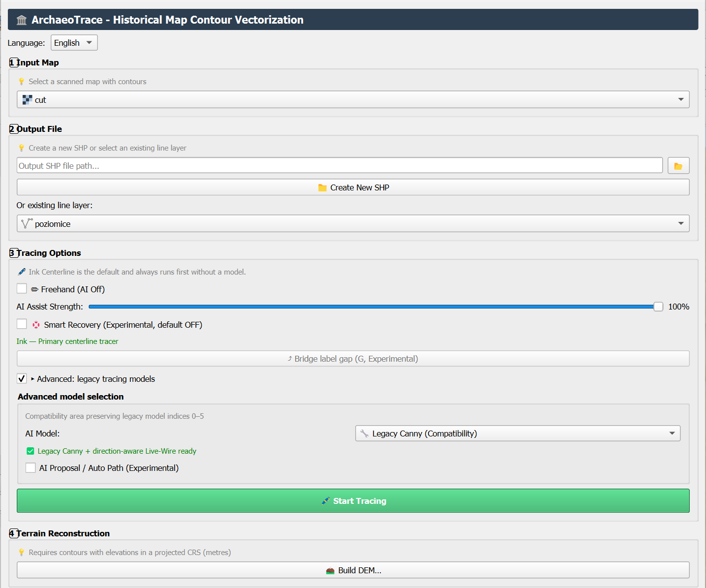Click the museum icon in the title banner
706x588 pixels.
tap(22, 20)
